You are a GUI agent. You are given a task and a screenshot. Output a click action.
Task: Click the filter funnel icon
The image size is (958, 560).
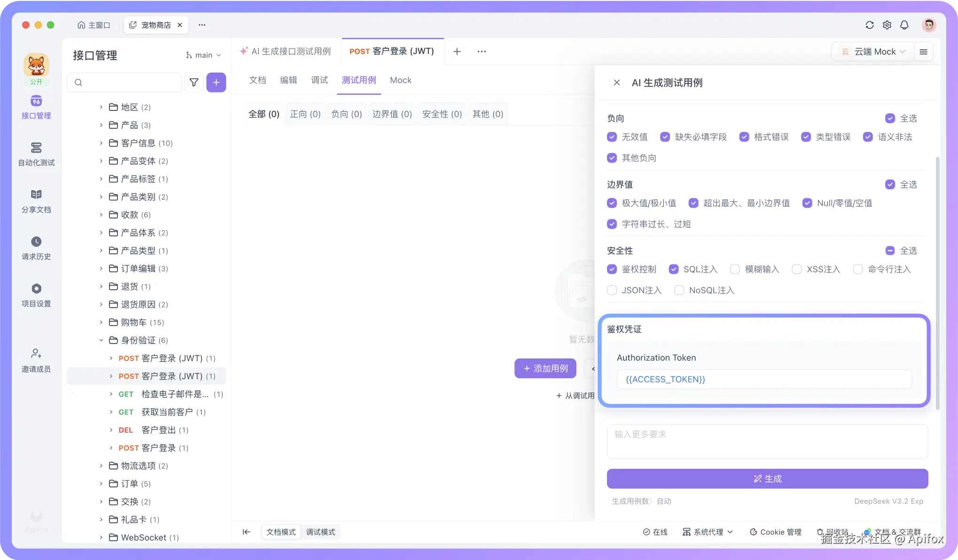194,83
